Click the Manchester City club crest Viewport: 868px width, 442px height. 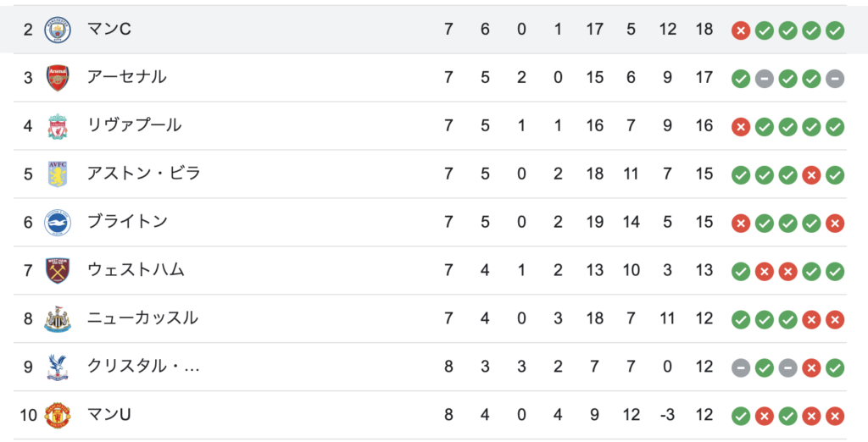coord(58,30)
